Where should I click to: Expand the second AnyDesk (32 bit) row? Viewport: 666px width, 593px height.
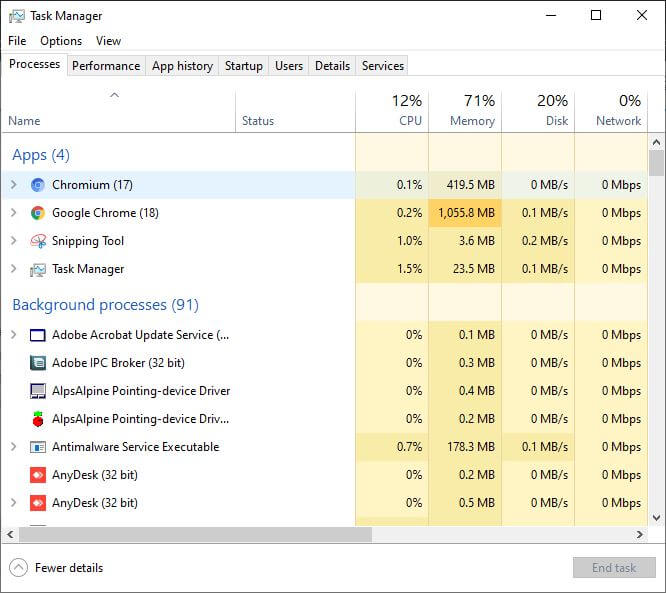point(14,503)
